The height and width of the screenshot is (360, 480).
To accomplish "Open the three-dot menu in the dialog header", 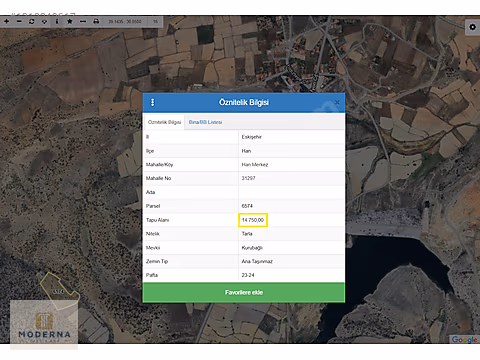I will tap(153, 102).
